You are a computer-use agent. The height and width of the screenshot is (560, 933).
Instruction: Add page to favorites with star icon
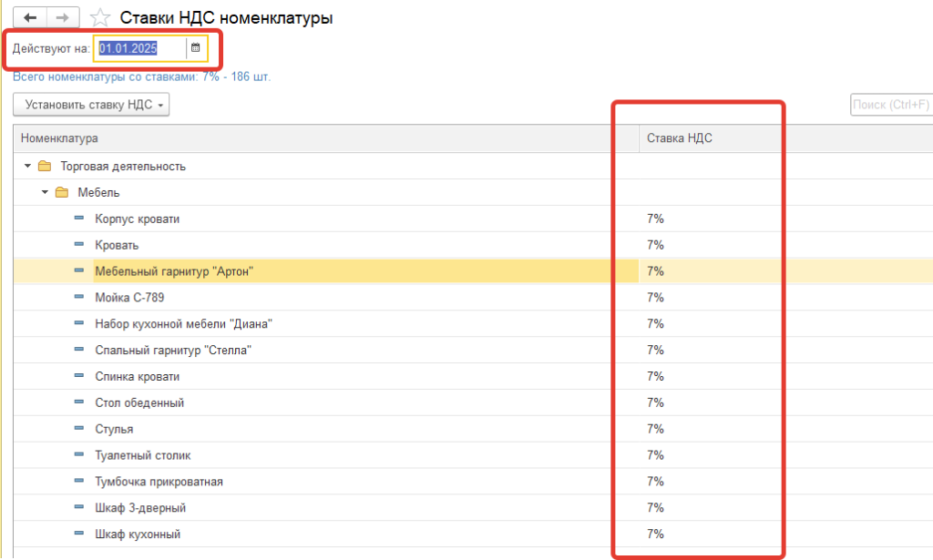[101, 18]
